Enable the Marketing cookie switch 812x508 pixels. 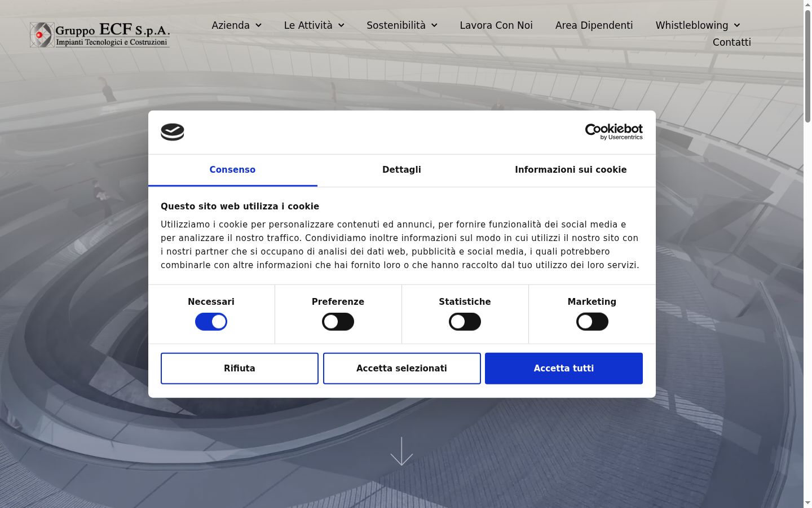click(592, 322)
